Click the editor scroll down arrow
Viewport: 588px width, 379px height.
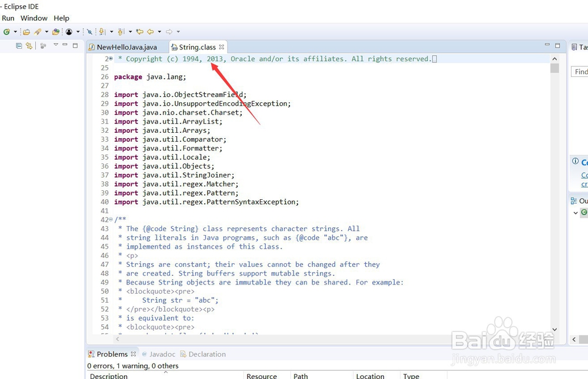click(554, 330)
